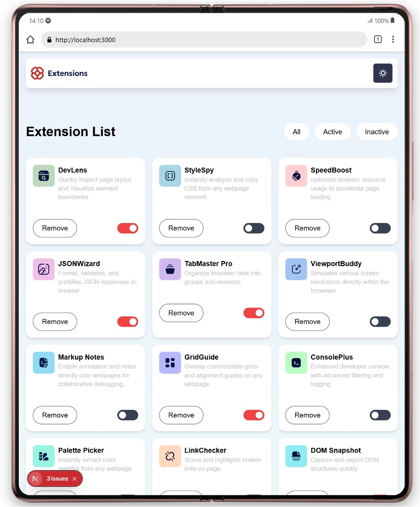Remove the ViewportBuddy extension

[307, 322]
